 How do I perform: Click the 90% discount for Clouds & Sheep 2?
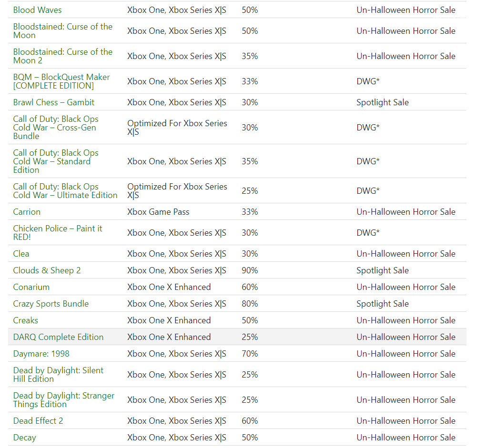coord(250,270)
